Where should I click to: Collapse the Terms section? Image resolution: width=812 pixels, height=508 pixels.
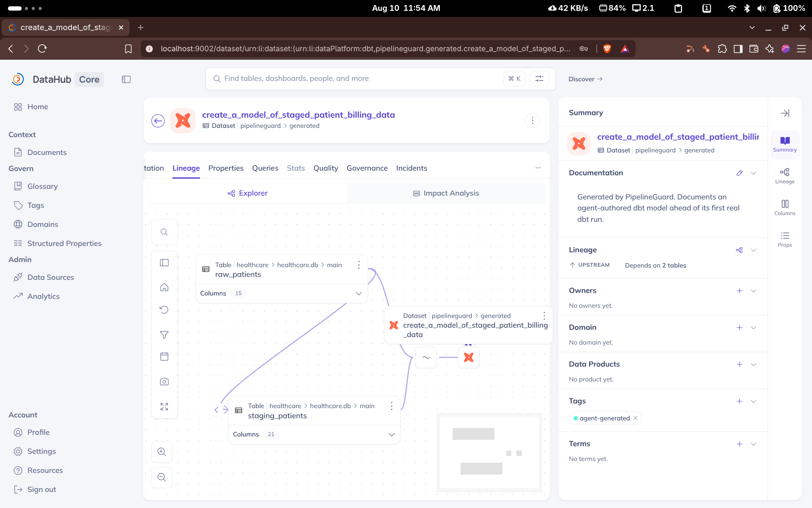coord(754,444)
